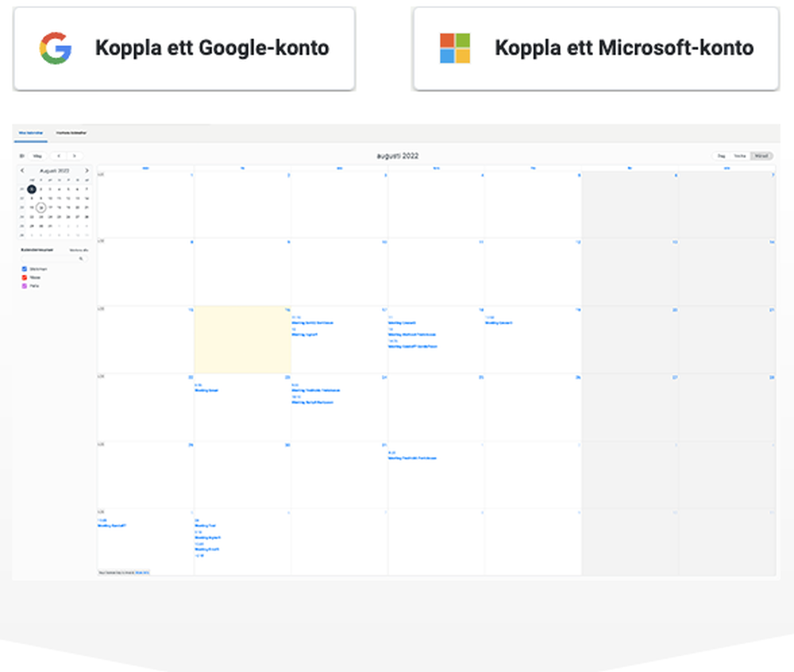Click the augusti 2022 month title
This screenshot has height=672, width=794.
(x=398, y=156)
